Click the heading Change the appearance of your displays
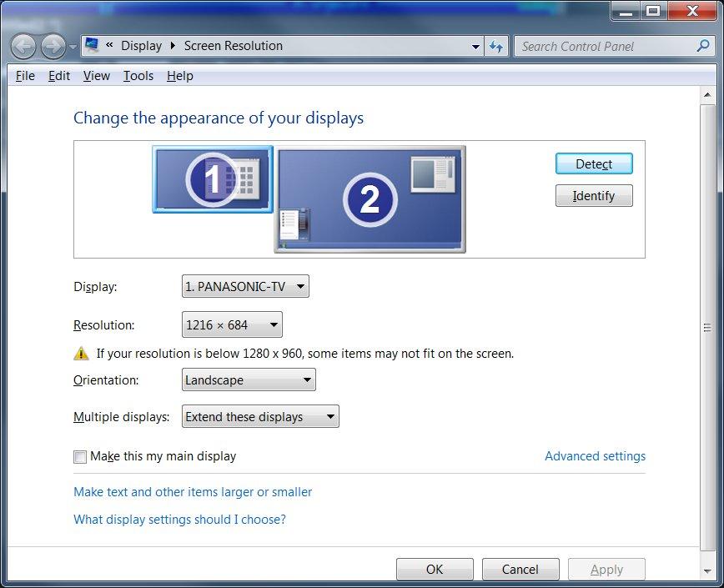The image size is (724, 588). (219, 118)
